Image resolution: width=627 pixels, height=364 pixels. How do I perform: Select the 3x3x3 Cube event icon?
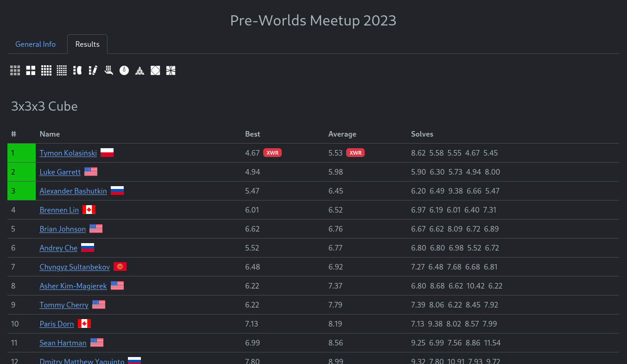click(x=15, y=70)
